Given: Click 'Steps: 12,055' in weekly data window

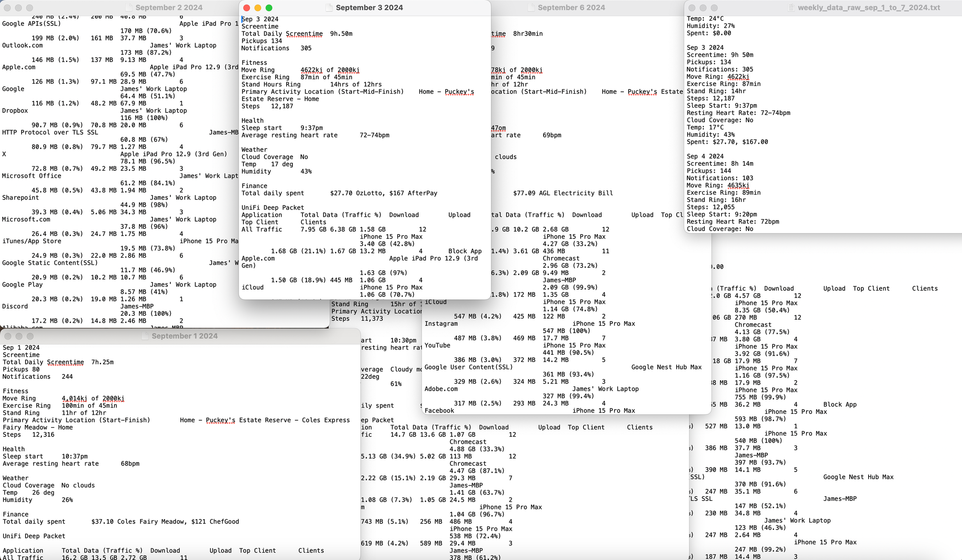Looking at the screenshot, I should coord(711,207).
